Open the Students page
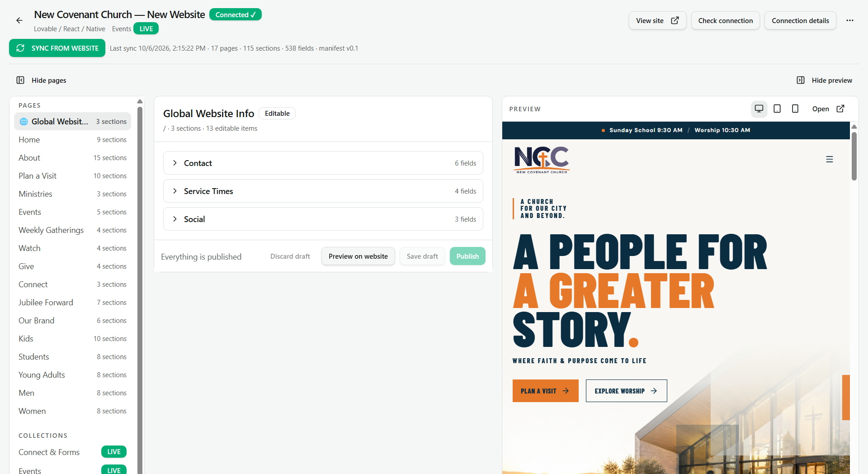 click(72, 357)
